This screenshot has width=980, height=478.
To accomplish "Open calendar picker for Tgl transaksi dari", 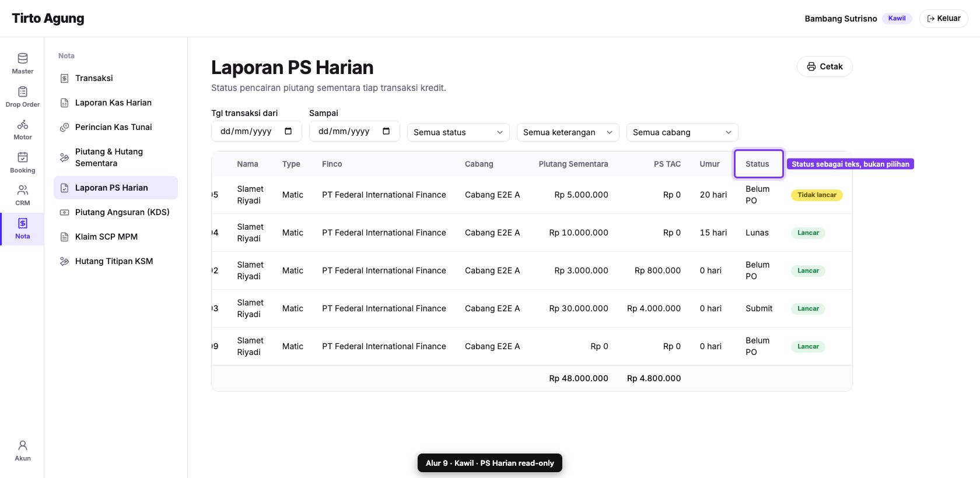I will point(288,131).
